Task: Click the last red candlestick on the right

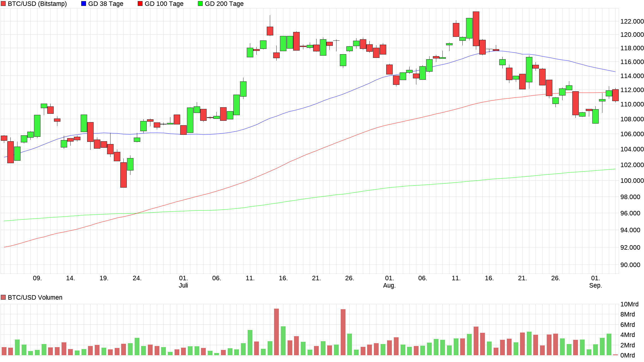Action: tap(615, 95)
